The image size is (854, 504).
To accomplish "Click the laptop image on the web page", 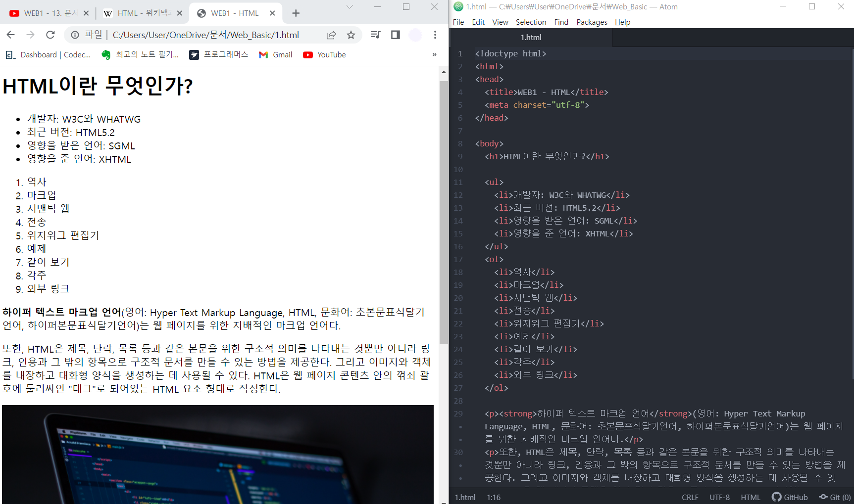I will [218, 454].
